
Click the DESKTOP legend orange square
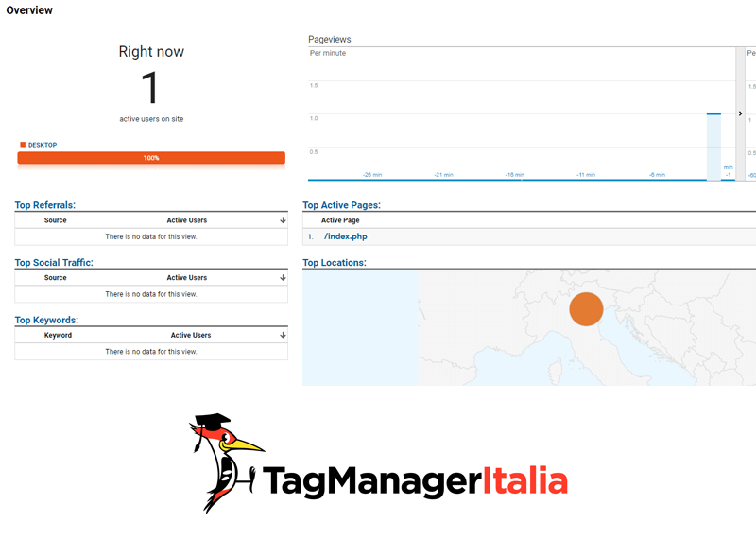click(x=23, y=145)
